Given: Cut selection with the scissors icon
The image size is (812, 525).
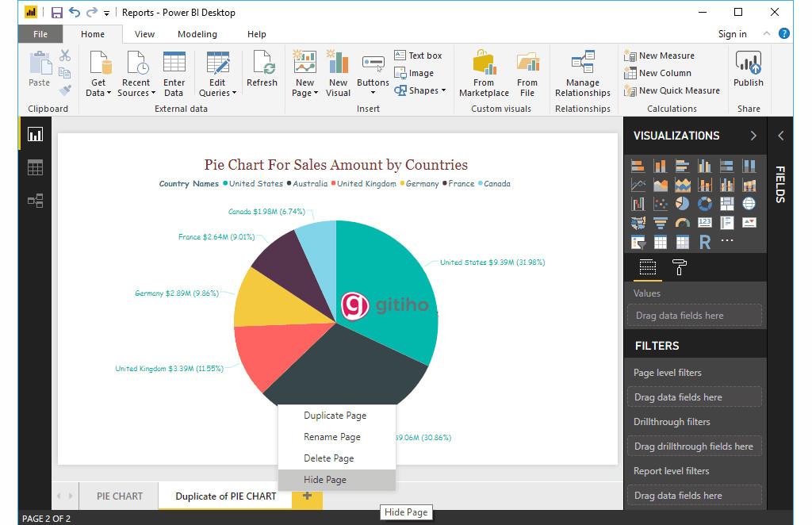Looking at the screenshot, I should [65, 55].
